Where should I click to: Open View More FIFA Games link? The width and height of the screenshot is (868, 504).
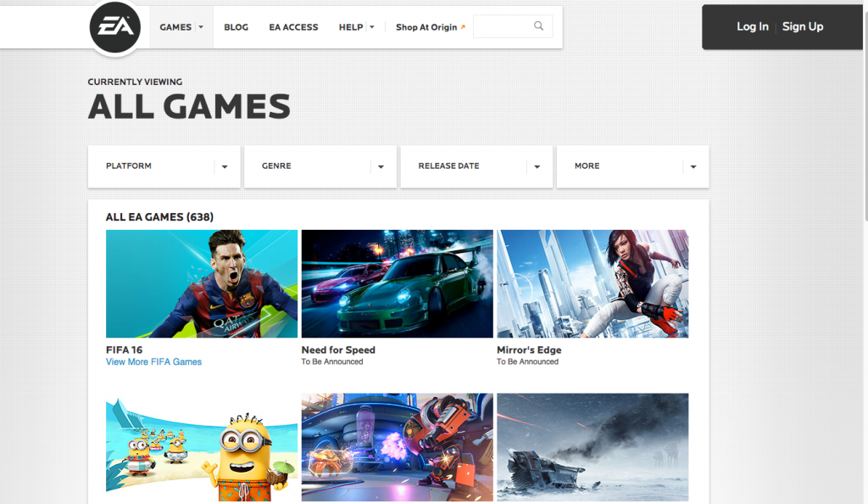pyautogui.click(x=153, y=361)
